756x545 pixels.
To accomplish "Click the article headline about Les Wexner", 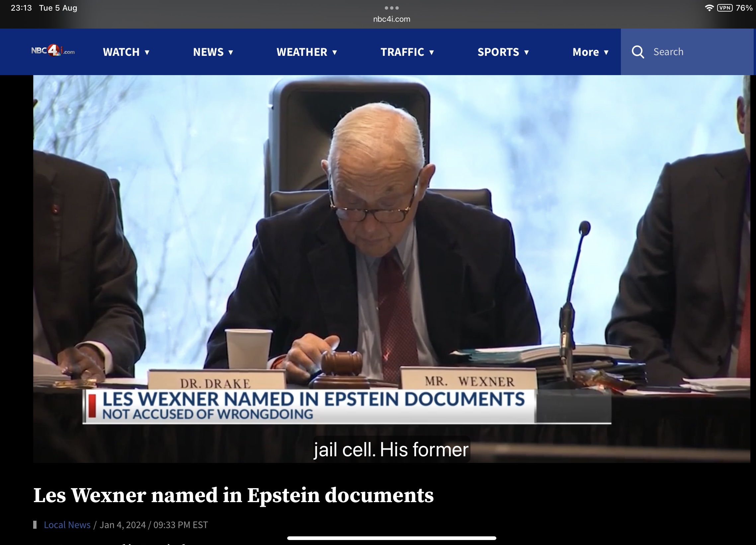I will tap(233, 495).
